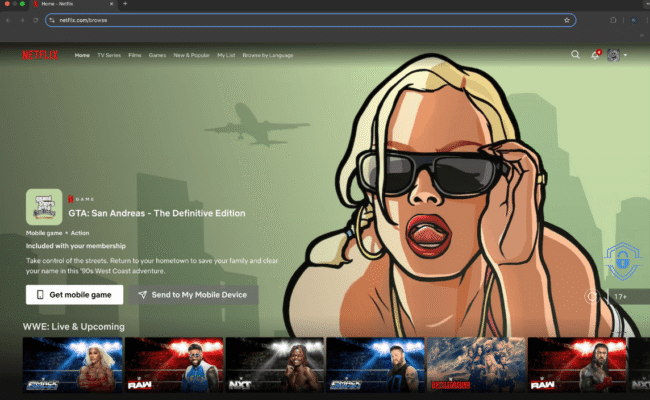Click the Mobile game label
Image resolution: width=650 pixels, height=400 pixels.
pos(44,233)
